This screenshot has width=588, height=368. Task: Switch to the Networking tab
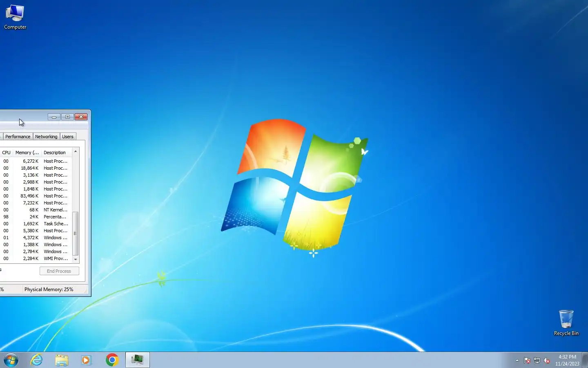click(x=46, y=137)
